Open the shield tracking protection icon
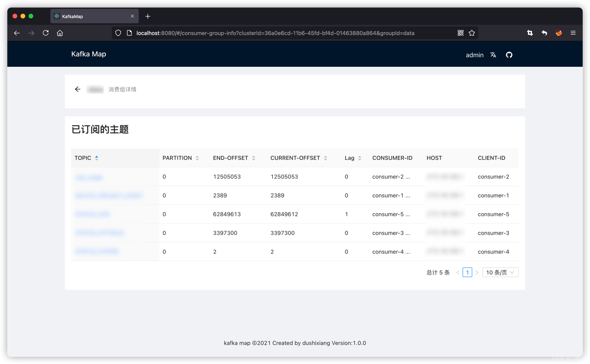Screen dimensions: 590x364 (x=118, y=33)
